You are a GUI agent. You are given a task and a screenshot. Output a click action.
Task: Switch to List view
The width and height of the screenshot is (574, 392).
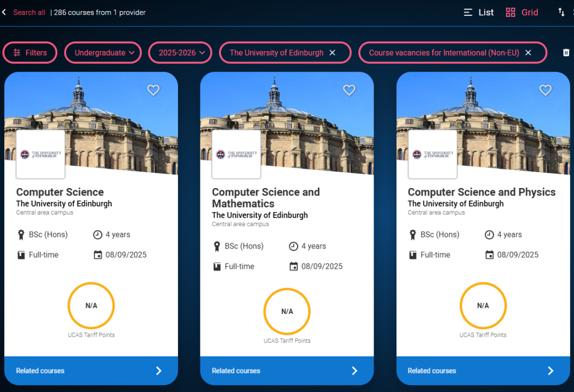click(x=478, y=12)
